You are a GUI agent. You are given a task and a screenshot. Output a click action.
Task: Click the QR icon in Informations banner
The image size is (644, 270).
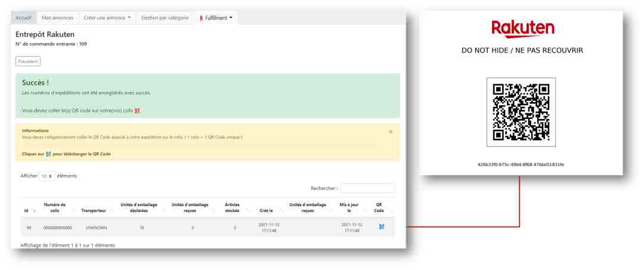tap(48, 154)
